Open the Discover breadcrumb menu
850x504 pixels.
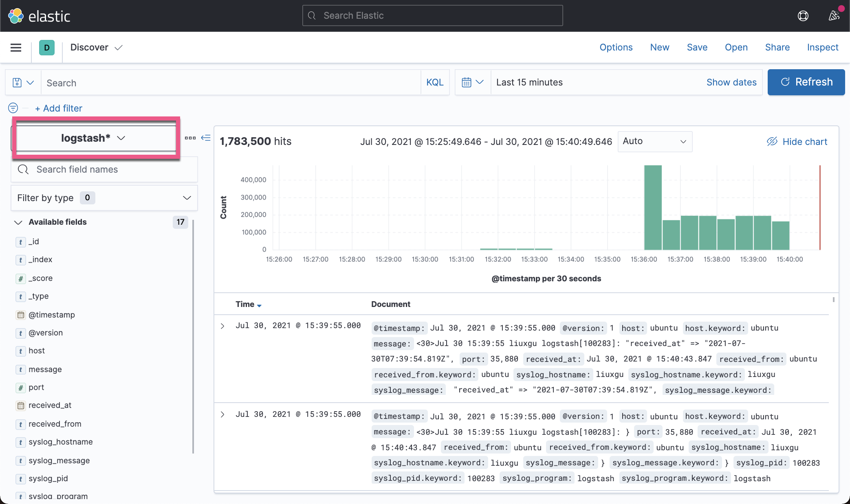point(96,47)
